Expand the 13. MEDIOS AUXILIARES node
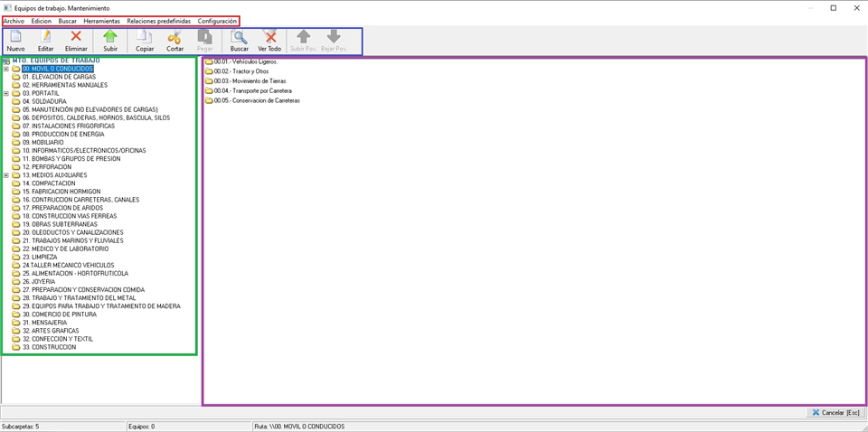Image resolution: width=868 pixels, height=432 pixels. click(x=6, y=175)
